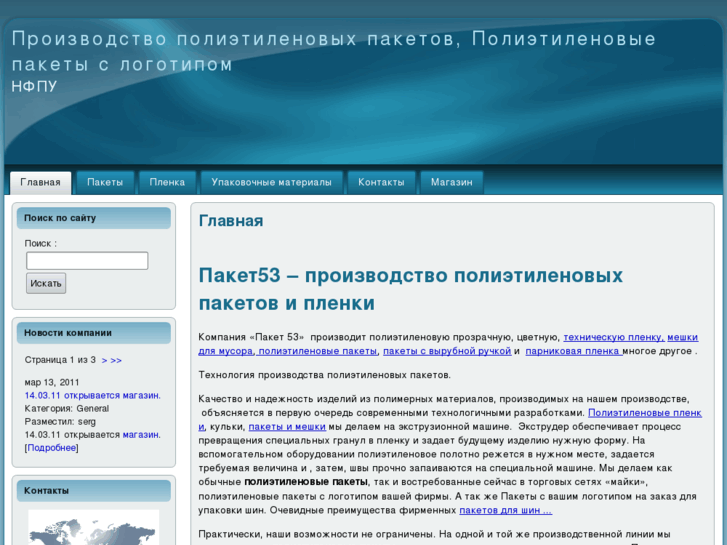727x545 pixels.
Task: Click the мар 13, 2011 news date
Action: (52, 383)
